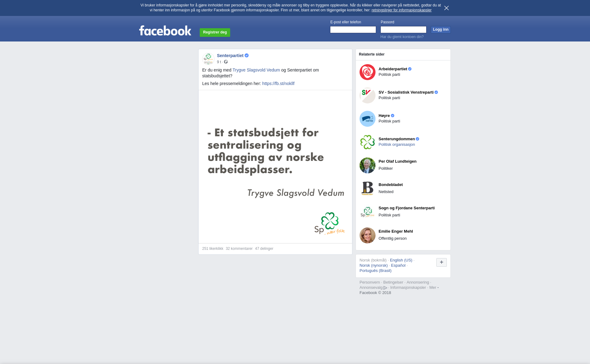Click the Registrer deg button

215,33
